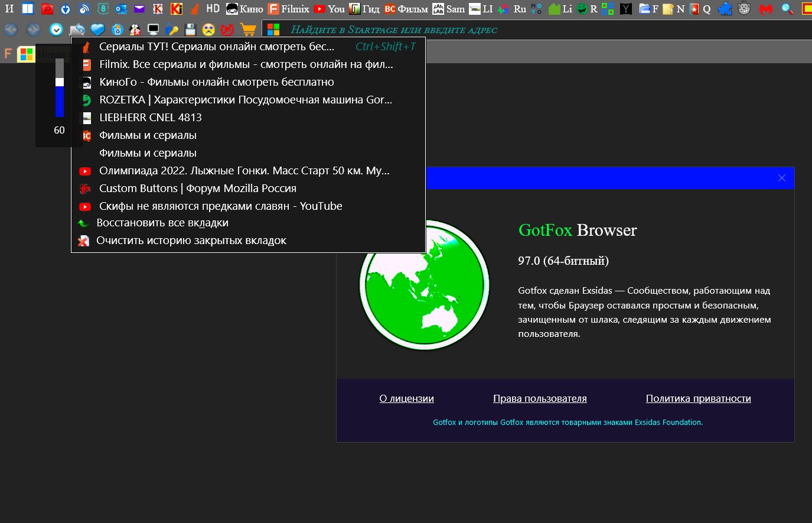The width and height of the screenshot is (812, 523).
Task: Click the orange shopping cart icon
Action: tap(248, 30)
